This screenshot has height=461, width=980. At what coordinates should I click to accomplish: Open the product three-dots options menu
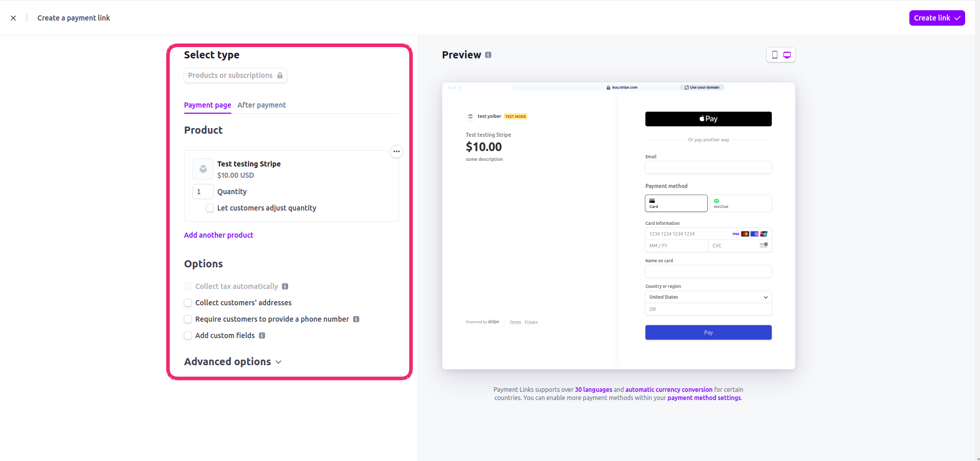pyautogui.click(x=397, y=152)
